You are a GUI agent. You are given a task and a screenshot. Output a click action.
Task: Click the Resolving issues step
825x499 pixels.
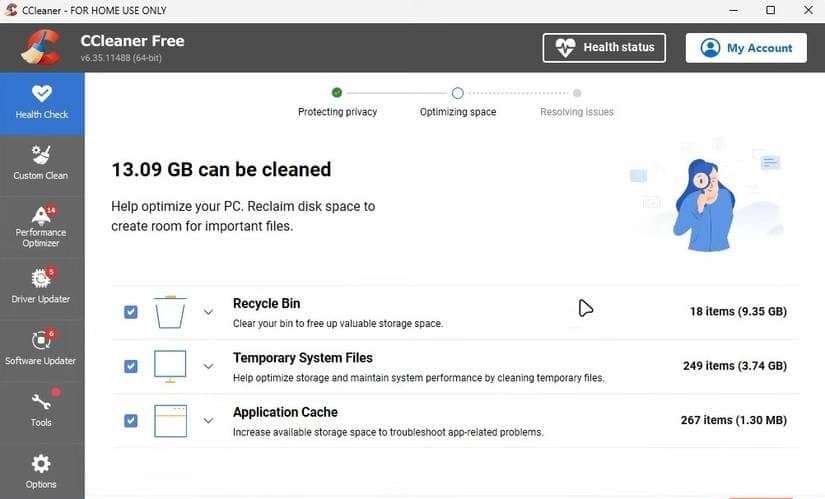(577, 112)
